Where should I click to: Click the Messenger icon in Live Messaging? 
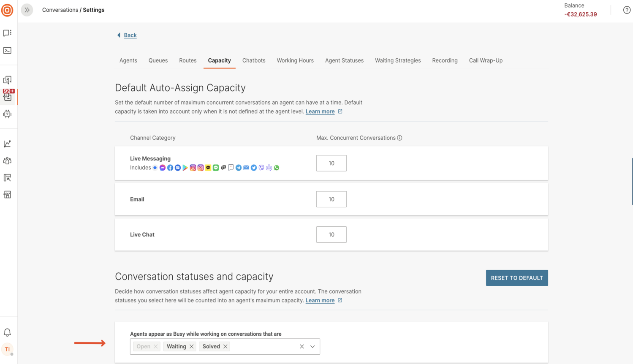coord(163,168)
